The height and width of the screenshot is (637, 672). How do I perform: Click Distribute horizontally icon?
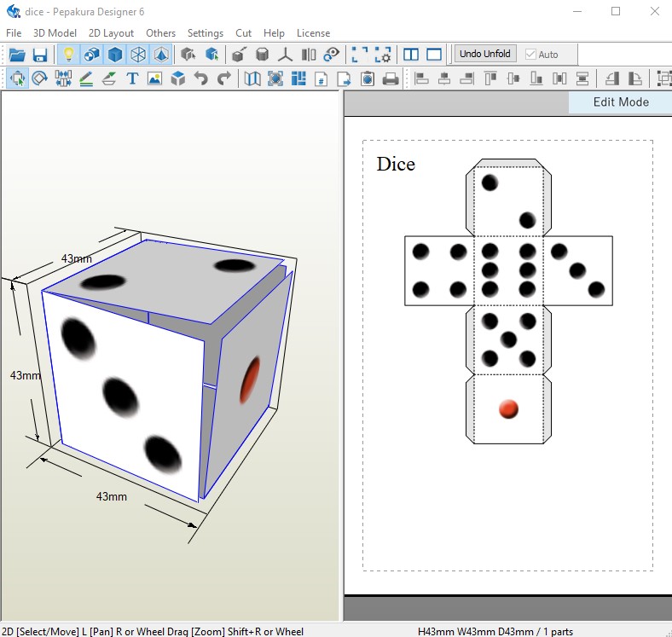(x=559, y=78)
